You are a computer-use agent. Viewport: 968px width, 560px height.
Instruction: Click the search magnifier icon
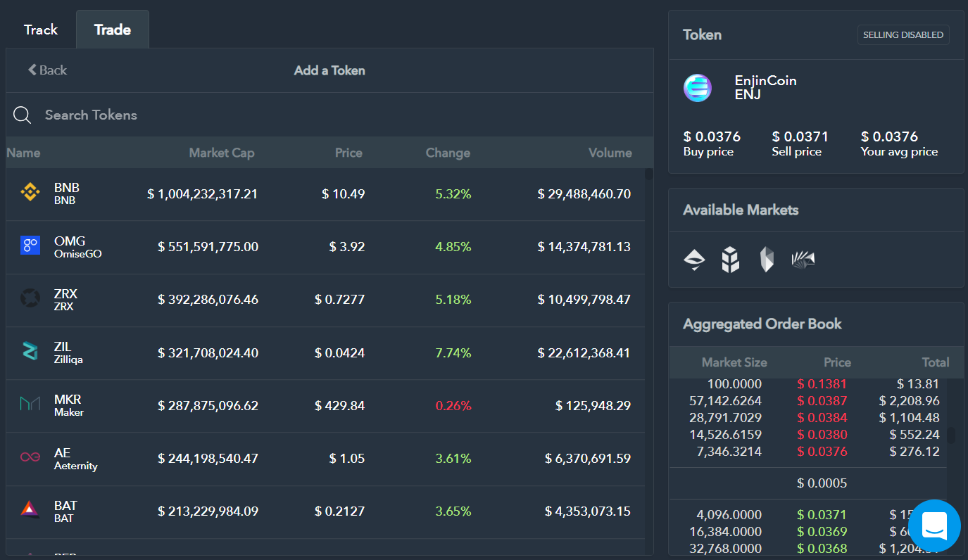[23, 115]
